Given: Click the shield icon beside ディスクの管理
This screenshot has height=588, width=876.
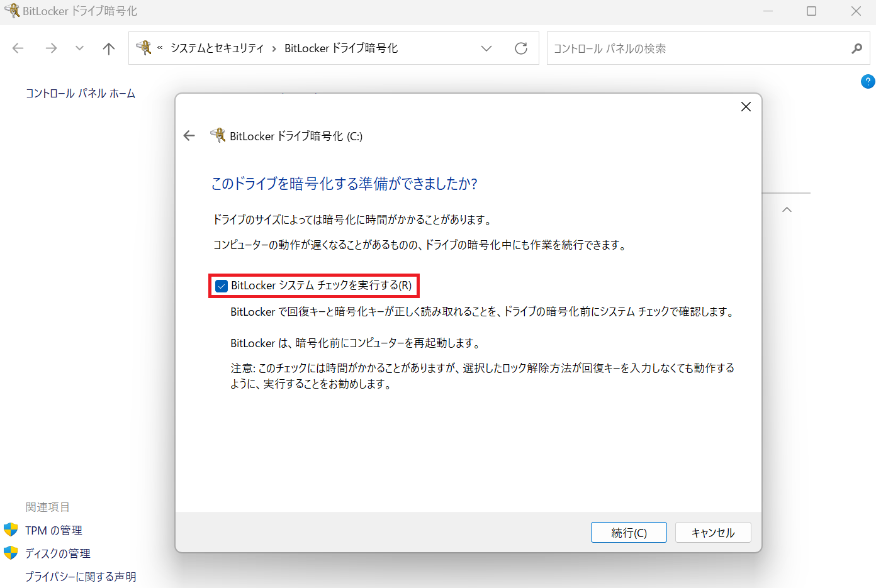Looking at the screenshot, I should click(x=11, y=553).
